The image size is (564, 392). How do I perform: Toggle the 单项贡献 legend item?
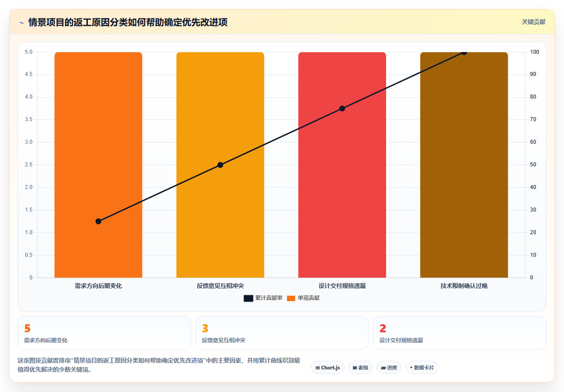(x=303, y=298)
